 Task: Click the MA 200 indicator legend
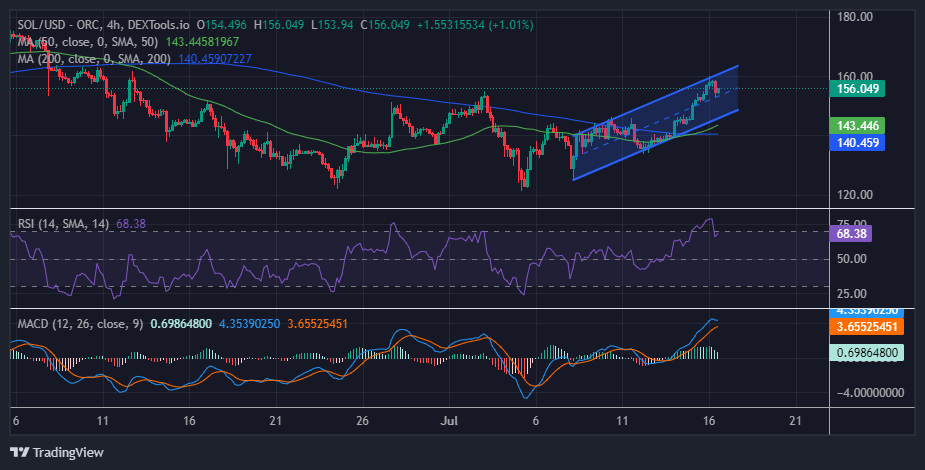pos(94,59)
